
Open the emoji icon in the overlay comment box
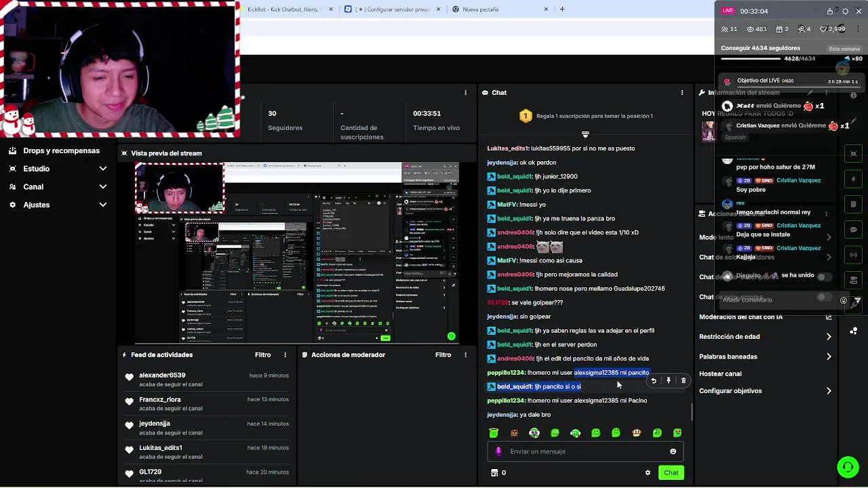click(844, 300)
